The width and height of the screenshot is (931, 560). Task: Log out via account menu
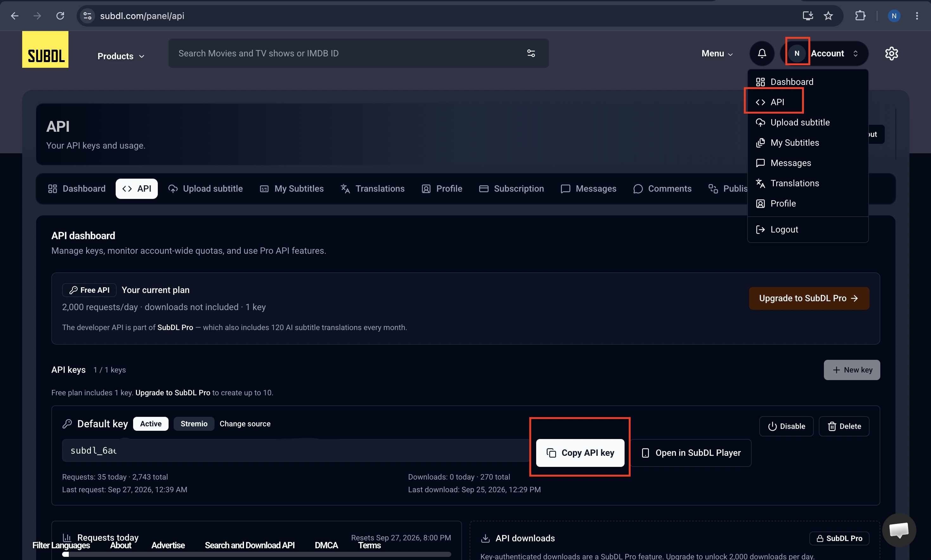(x=807, y=230)
